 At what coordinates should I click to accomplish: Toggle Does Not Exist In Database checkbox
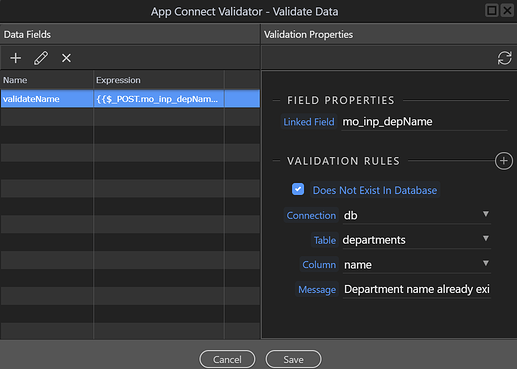(298, 189)
